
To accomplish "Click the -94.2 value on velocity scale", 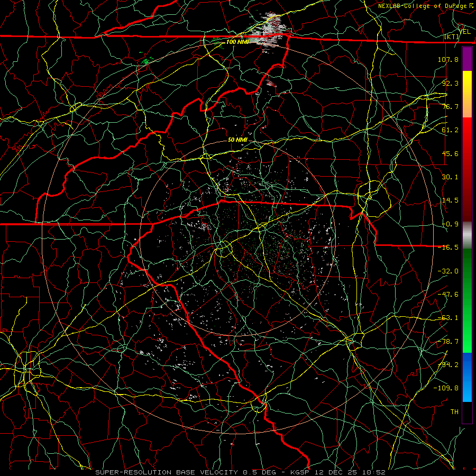I will pos(448,365).
